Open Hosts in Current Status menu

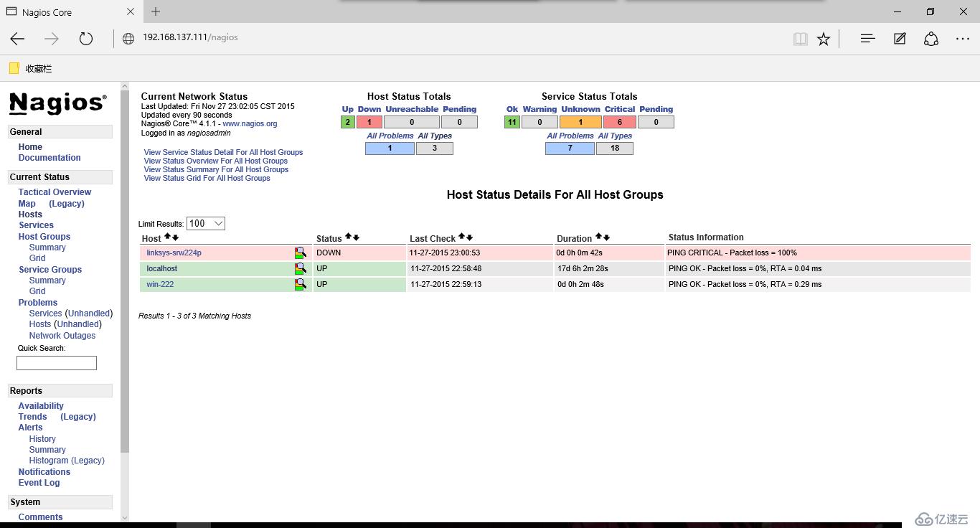(x=30, y=214)
